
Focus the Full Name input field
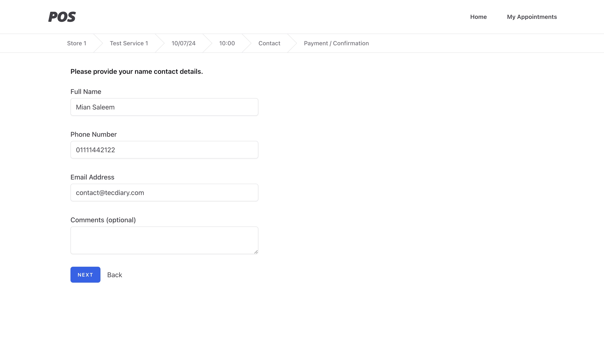point(164,107)
